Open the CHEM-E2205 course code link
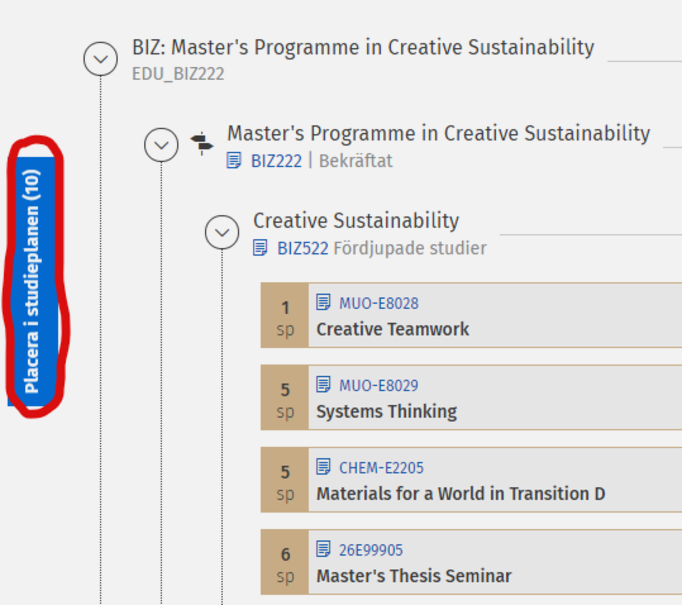 [x=381, y=468]
